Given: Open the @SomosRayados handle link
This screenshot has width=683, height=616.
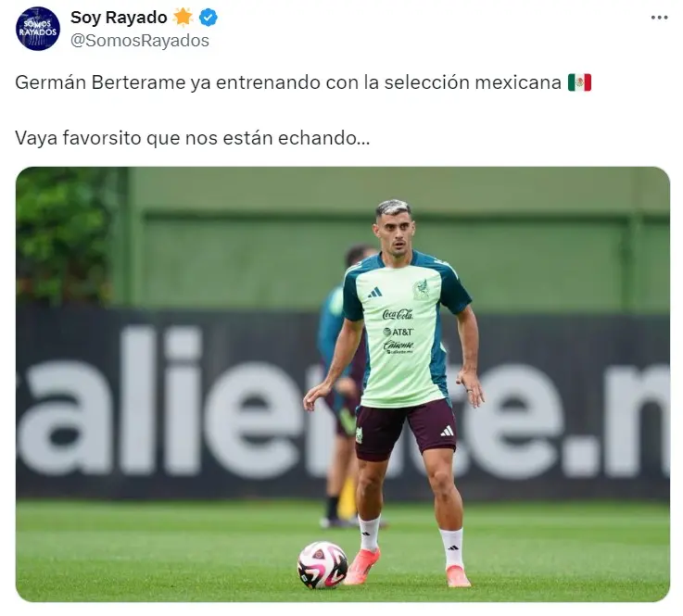Looking at the screenshot, I should coord(140,41).
